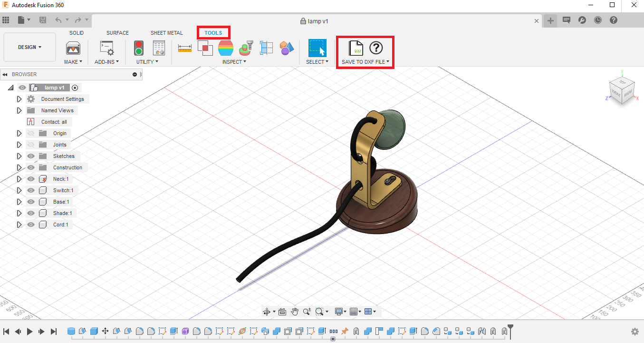Switch to the SURFACE tab
The width and height of the screenshot is (644, 343).
117,33
